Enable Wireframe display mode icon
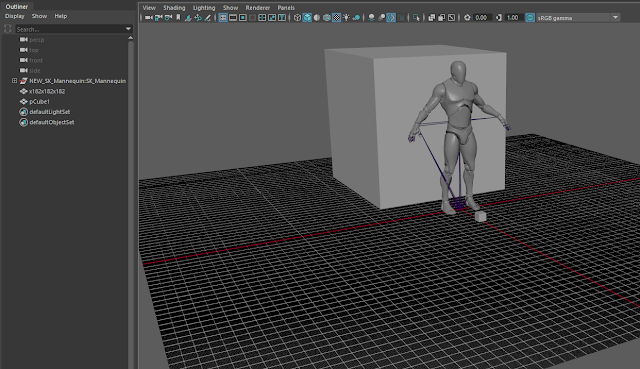Image resolution: width=640 pixels, height=369 pixels. pos(297,18)
